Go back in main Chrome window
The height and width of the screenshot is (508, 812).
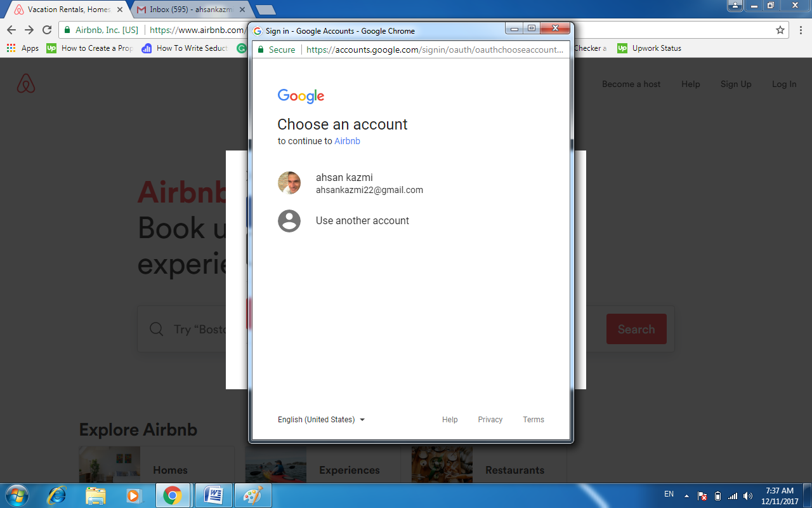[11, 30]
